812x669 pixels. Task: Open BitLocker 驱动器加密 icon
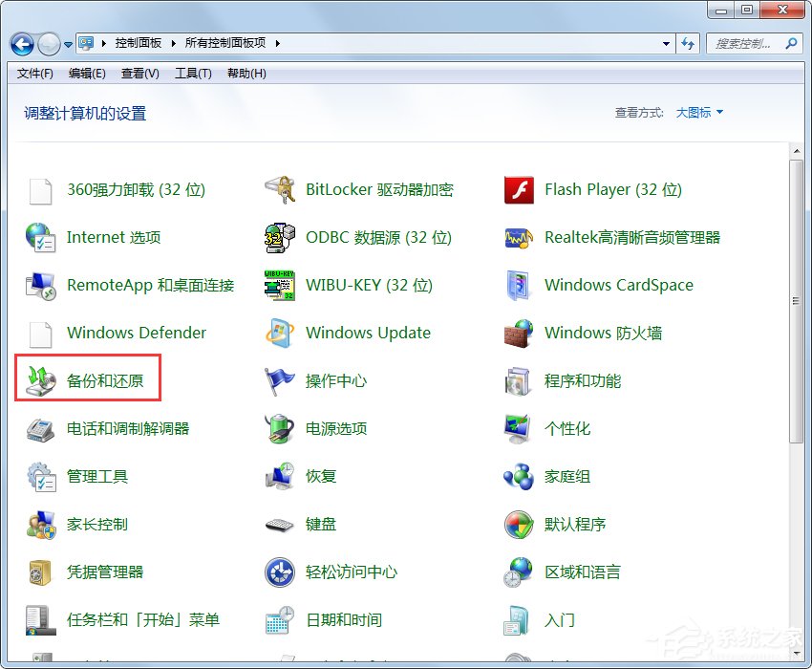coord(280,189)
